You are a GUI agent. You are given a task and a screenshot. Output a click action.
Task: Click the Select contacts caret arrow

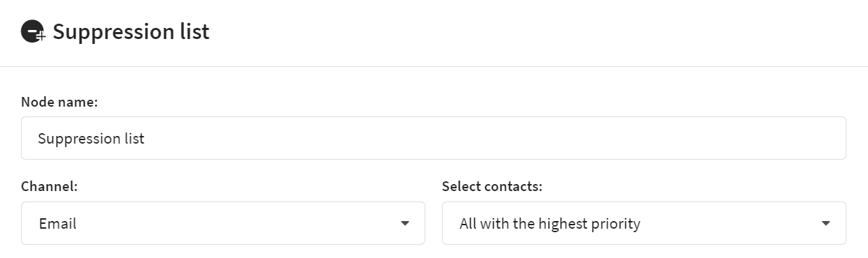826,224
